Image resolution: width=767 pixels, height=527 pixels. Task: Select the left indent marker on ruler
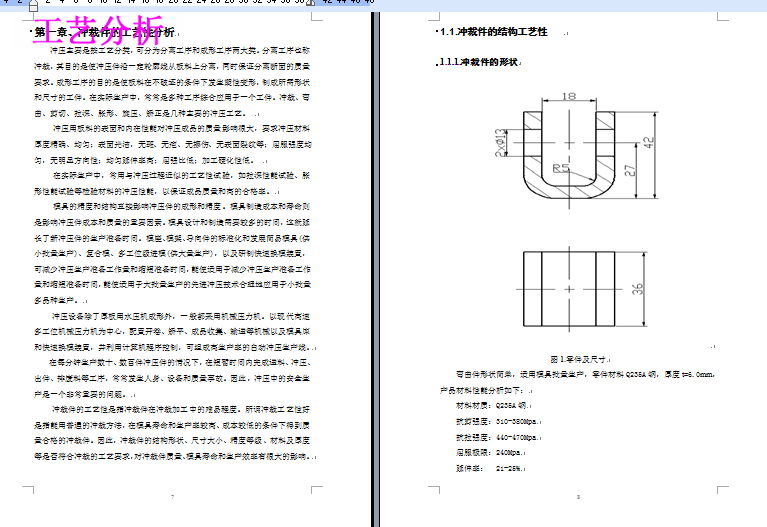[x=33, y=5]
